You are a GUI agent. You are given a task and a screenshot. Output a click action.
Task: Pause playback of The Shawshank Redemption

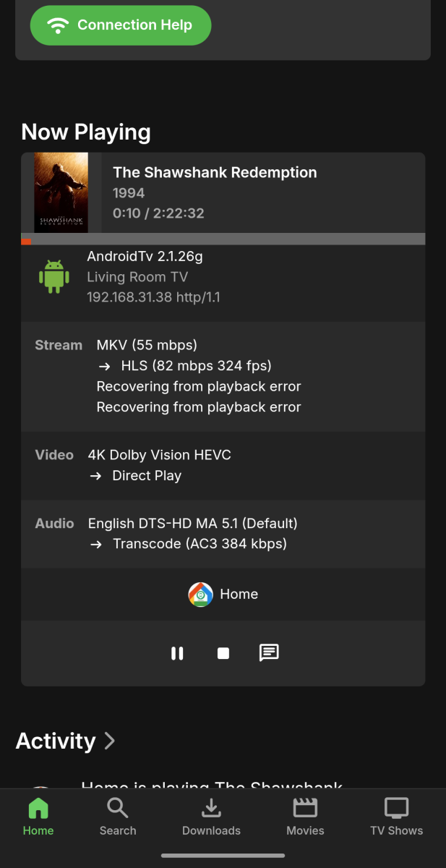[x=177, y=653]
